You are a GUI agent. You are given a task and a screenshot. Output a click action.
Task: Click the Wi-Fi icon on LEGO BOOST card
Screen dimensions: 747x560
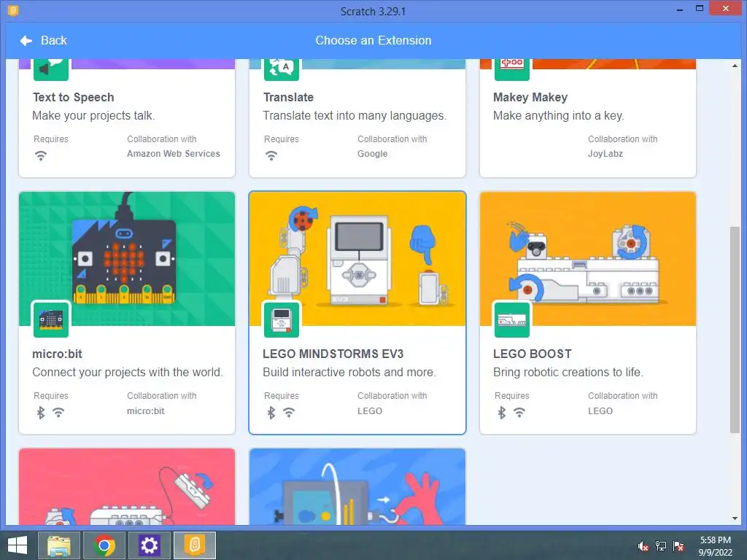(519, 413)
